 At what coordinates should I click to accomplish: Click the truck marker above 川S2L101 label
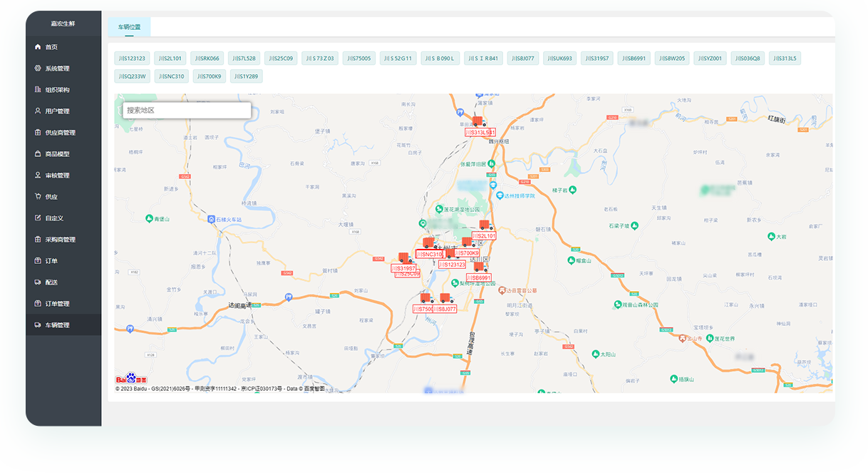click(485, 225)
